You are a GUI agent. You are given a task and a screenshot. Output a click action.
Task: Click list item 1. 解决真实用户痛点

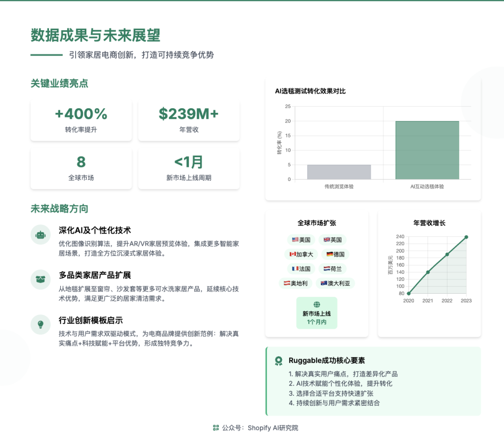343,374
